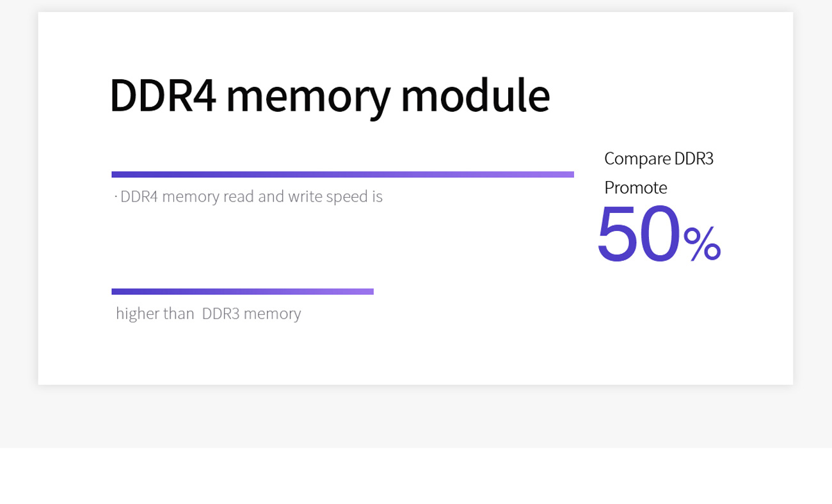This screenshot has width=832, height=504.
Task: Click the 'Compare DDR3' label
Action: click(659, 159)
